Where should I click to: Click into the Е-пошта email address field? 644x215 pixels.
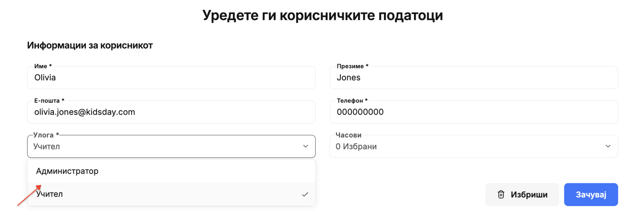click(171, 112)
